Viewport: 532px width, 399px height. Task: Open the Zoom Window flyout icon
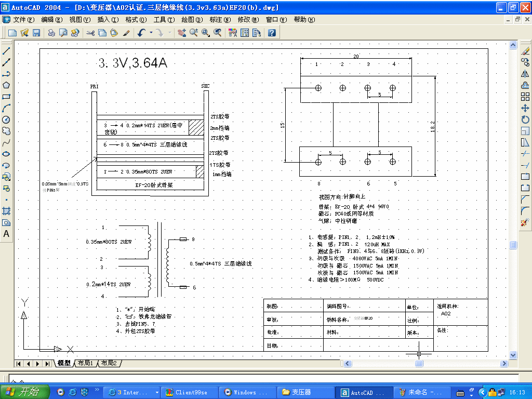click(206, 33)
